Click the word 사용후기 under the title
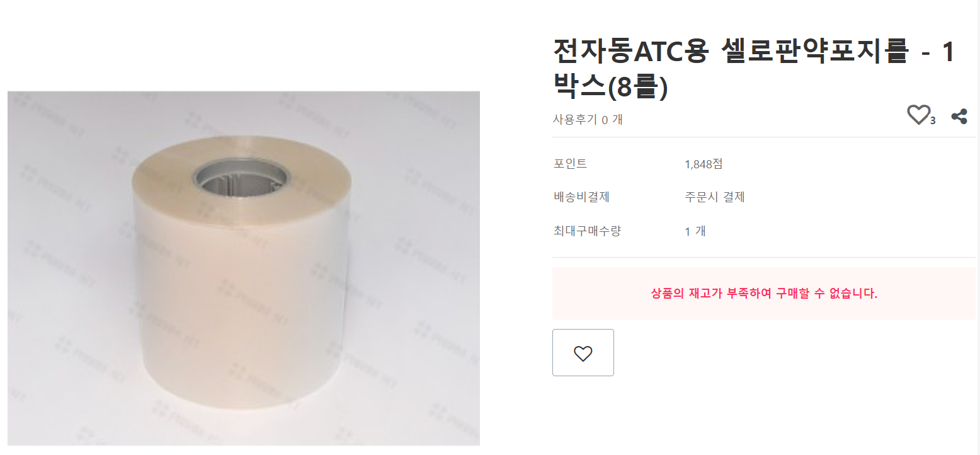 coord(575,119)
